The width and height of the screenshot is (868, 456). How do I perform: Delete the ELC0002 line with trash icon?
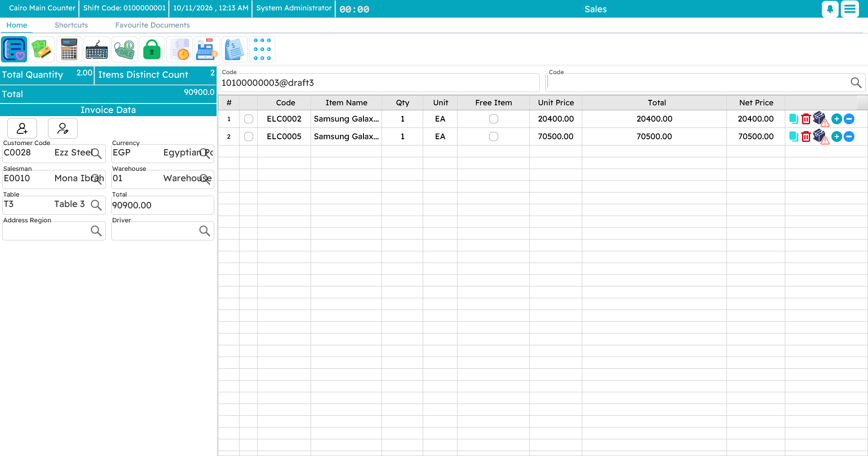point(806,119)
